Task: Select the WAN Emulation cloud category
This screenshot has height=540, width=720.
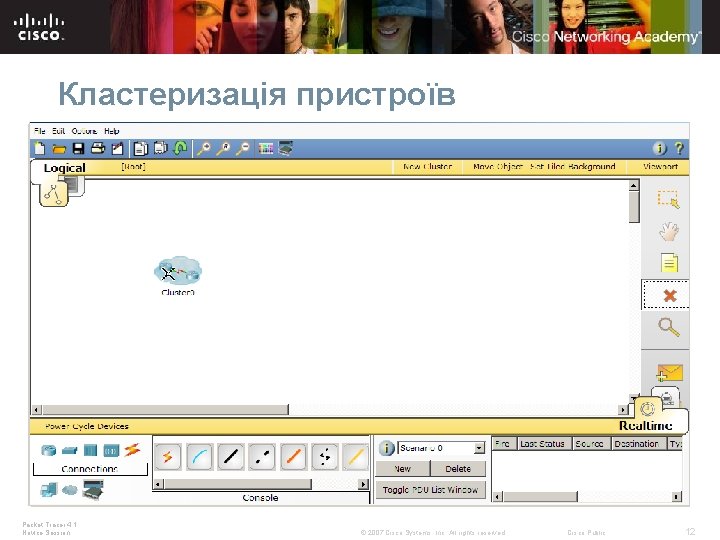Action: click(x=70, y=490)
